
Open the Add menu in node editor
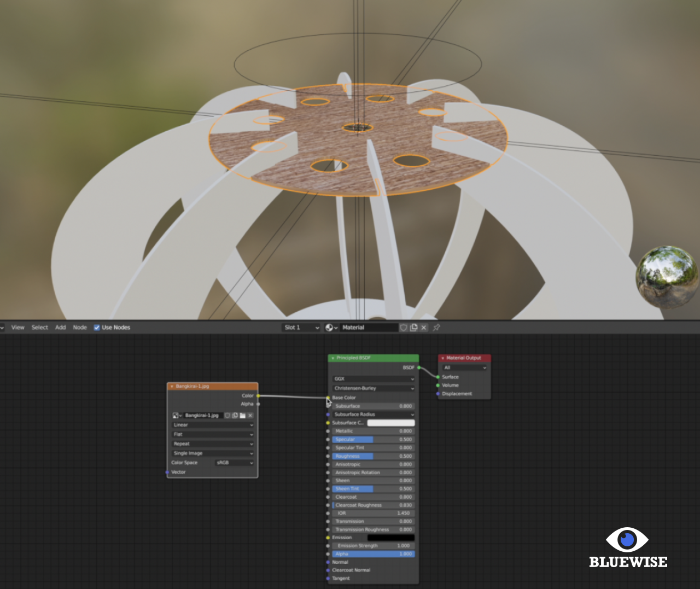pyautogui.click(x=60, y=328)
